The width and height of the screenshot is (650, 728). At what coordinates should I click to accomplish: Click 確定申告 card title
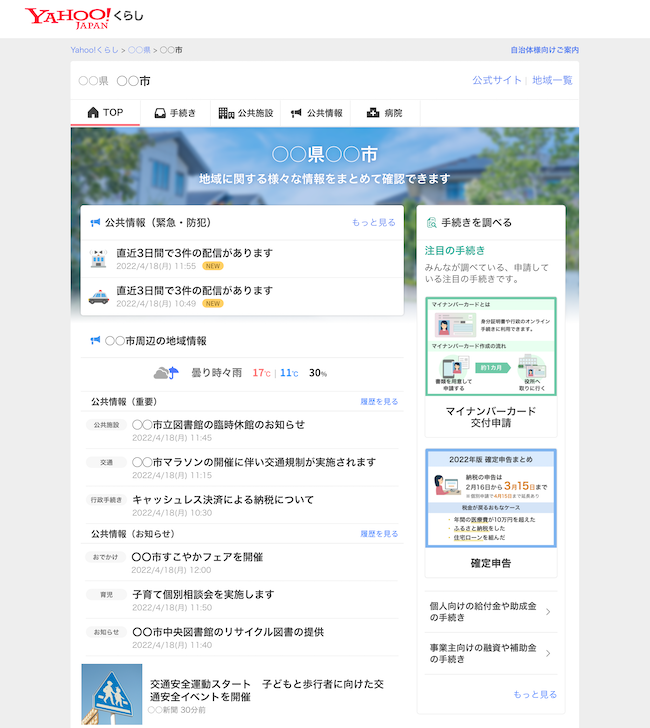pyautogui.click(x=491, y=563)
